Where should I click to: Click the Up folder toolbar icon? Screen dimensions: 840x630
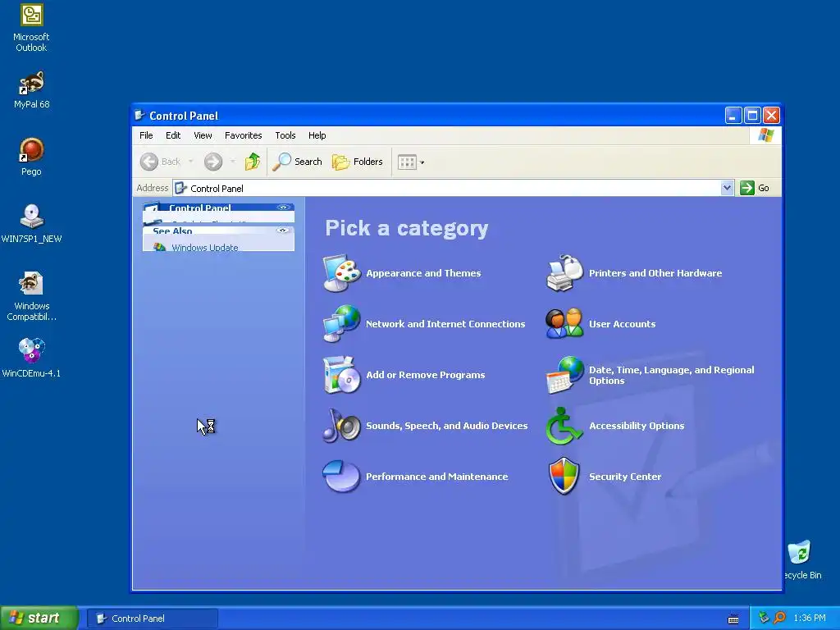(x=253, y=162)
